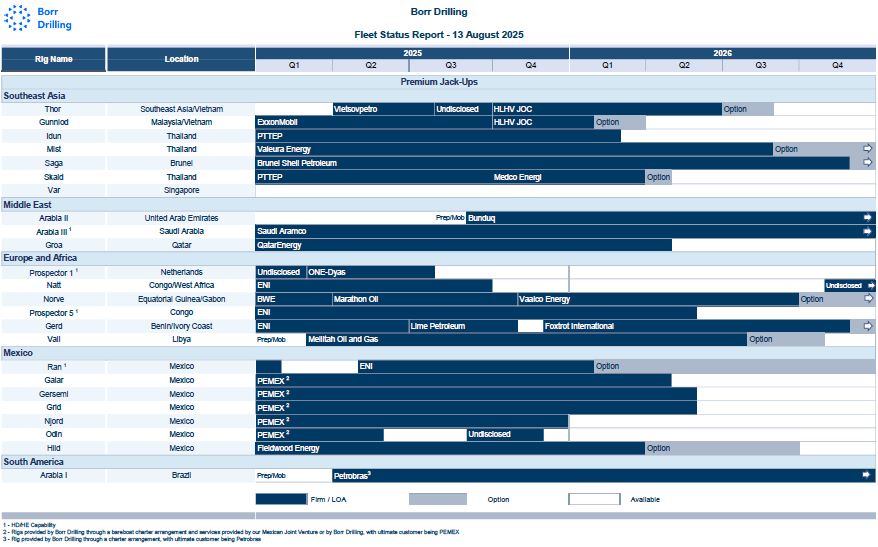Click the Equatorial Guinea/Gabon location cell
The height and width of the screenshot is (547, 878).
181,299
